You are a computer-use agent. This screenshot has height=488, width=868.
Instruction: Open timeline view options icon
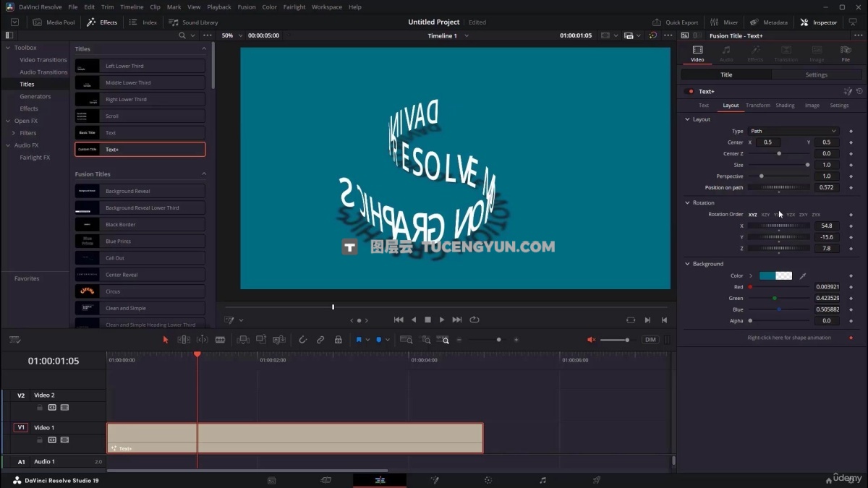(x=14, y=340)
